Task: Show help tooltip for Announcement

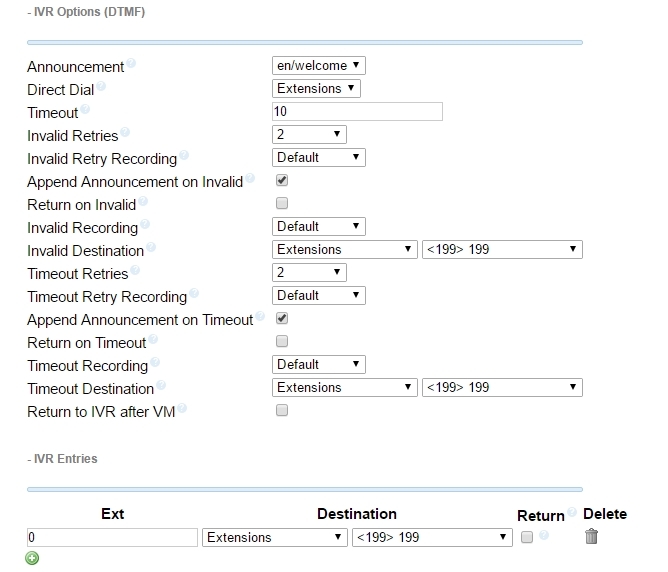Action: (131, 63)
